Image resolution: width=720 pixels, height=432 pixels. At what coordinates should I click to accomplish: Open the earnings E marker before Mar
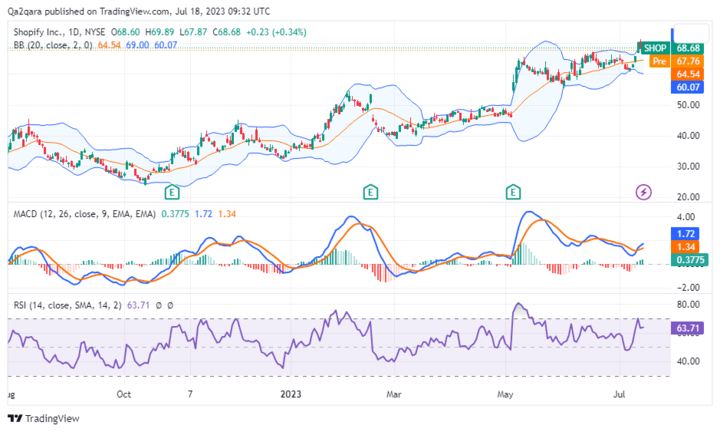tap(371, 192)
